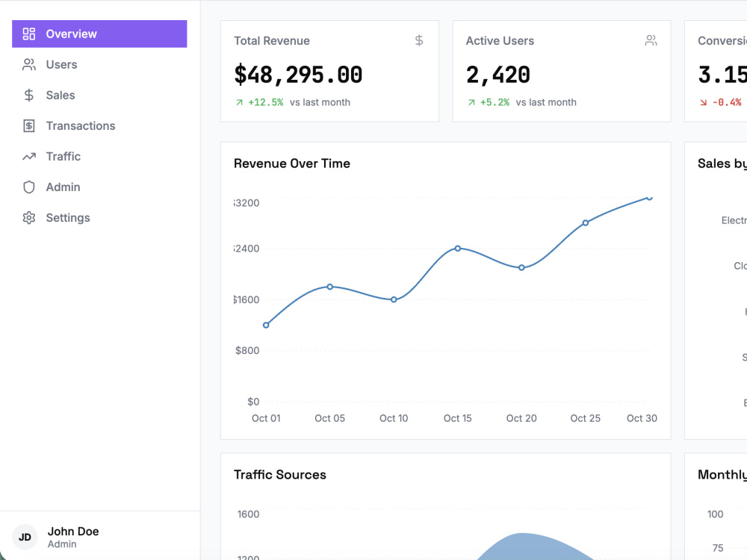Click the Settings gear icon in sidebar
The image size is (747, 560).
[x=29, y=217]
